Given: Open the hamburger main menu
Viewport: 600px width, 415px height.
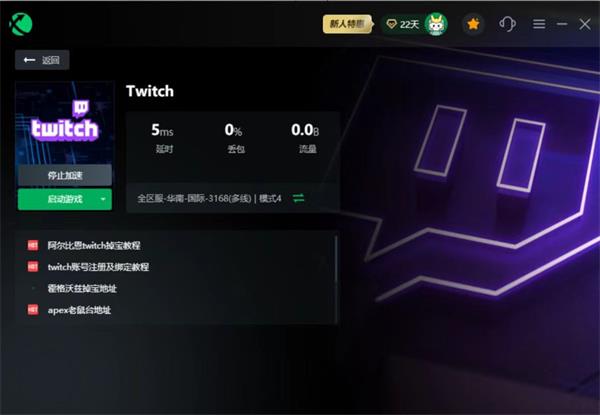Looking at the screenshot, I should [539, 24].
